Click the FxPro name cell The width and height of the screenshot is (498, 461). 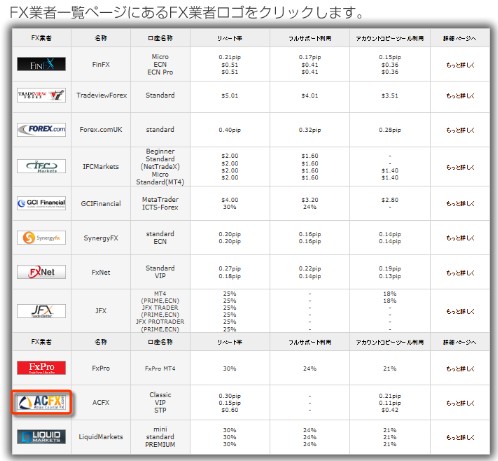point(101,368)
